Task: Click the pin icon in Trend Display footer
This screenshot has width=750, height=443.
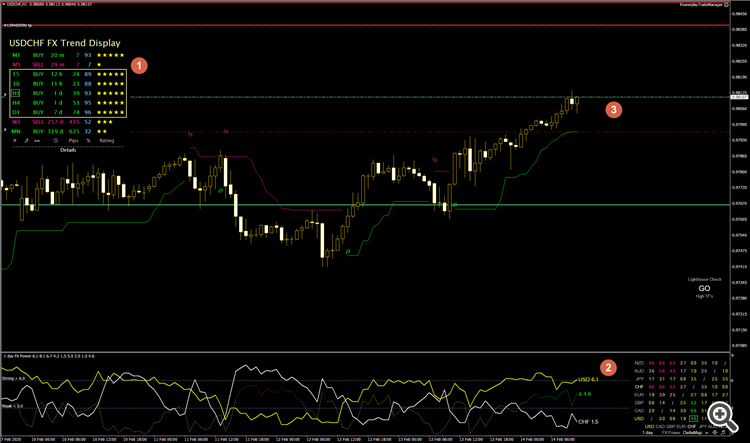Action: point(26,141)
